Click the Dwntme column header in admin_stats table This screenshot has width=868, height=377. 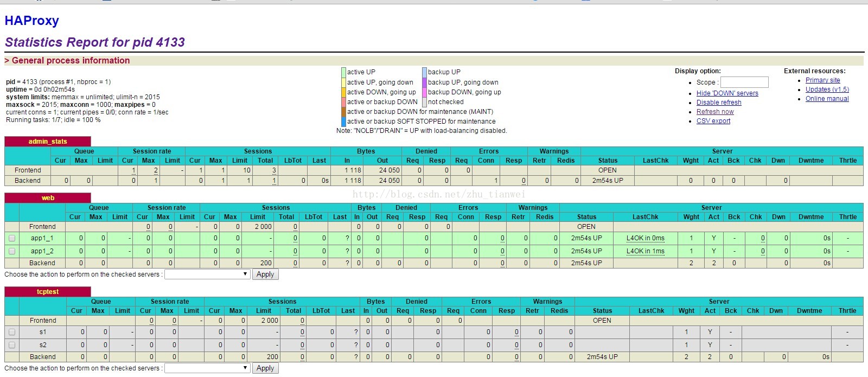[811, 161]
